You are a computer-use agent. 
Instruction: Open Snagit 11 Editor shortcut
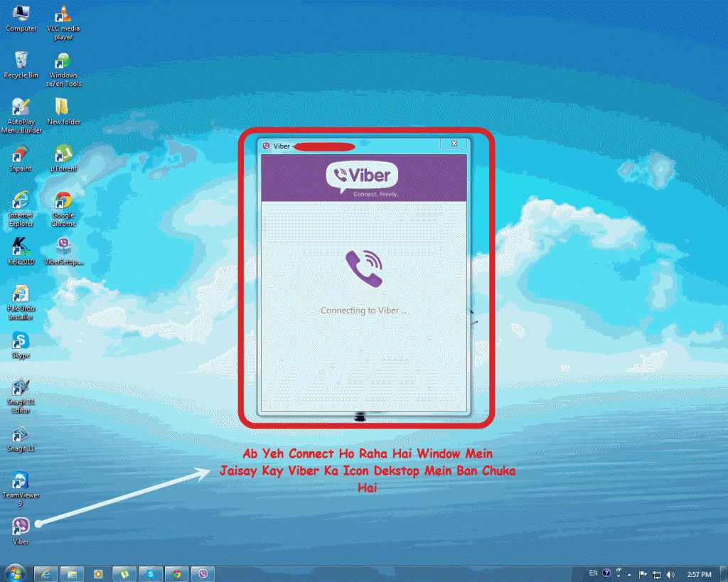(21, 396)
